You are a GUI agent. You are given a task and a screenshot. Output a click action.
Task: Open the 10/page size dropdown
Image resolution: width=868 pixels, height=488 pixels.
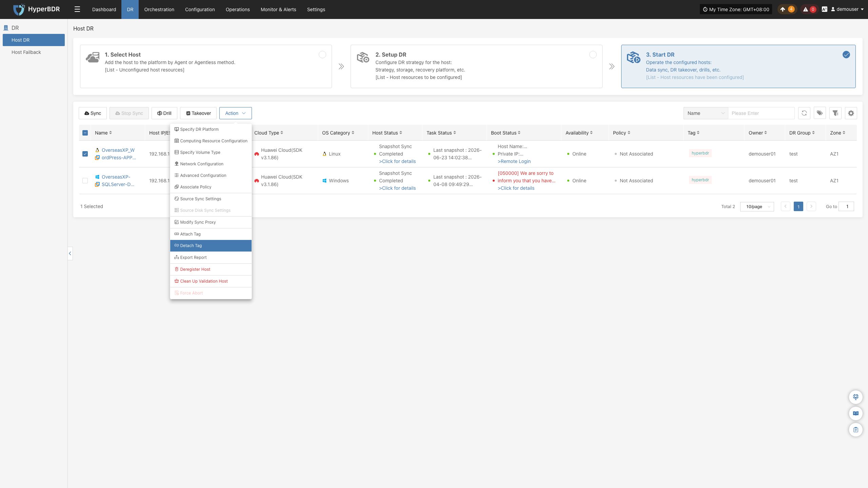tap(757, 206)
